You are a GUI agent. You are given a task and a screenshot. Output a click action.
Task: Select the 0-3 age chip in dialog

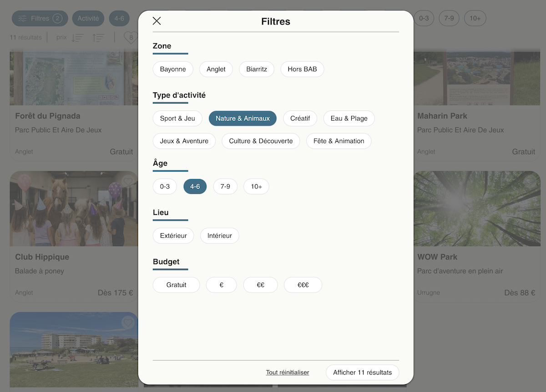pyautogui.click(x=165, y=186)
